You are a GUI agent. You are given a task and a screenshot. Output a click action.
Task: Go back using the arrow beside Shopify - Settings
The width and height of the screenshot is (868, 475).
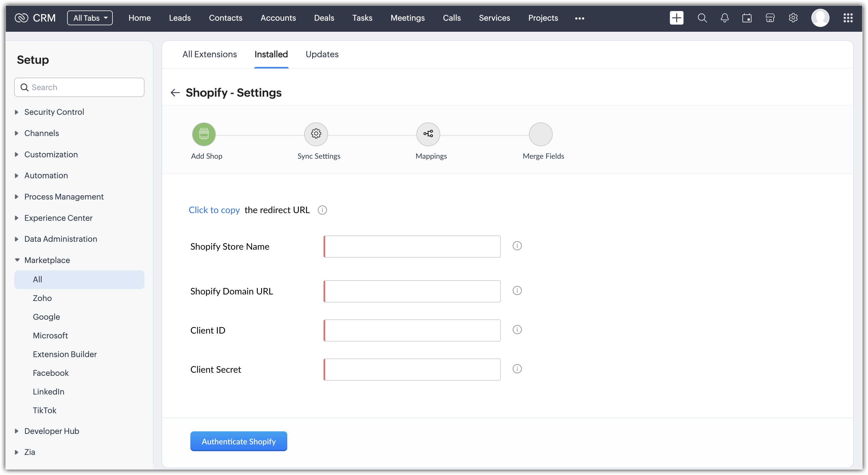coord(175,93)
